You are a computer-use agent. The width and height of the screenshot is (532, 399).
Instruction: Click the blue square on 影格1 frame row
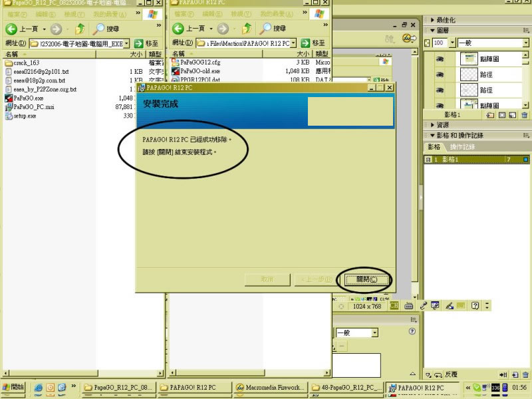(525, 159)
